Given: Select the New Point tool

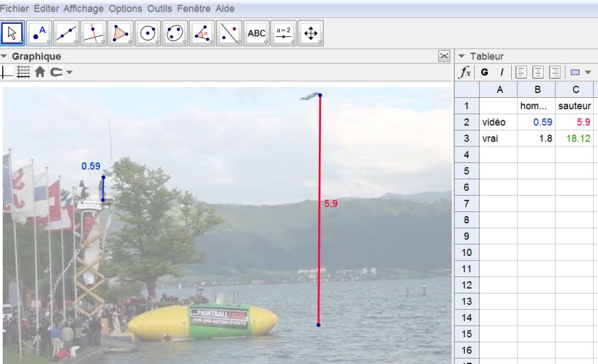Looking at the screenshot, I should pyautogui.click(x=40, y=34).
